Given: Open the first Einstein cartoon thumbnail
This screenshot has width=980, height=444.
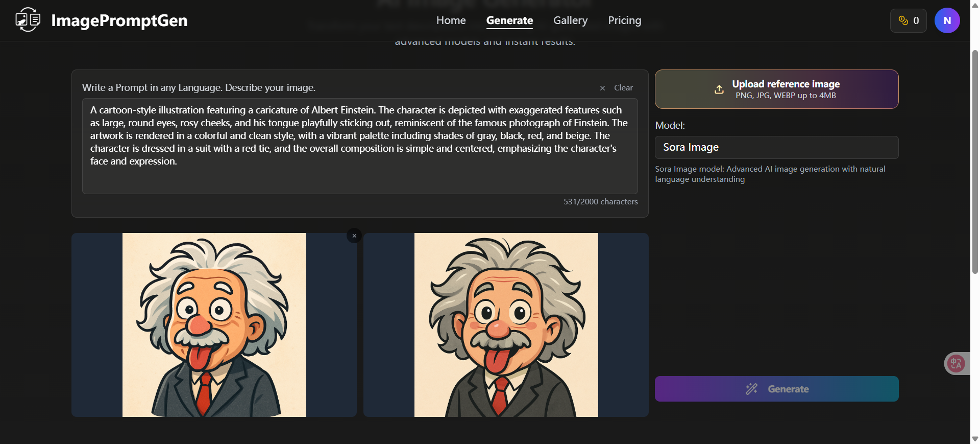Looking at the screenshot, I should pos(214,325).
